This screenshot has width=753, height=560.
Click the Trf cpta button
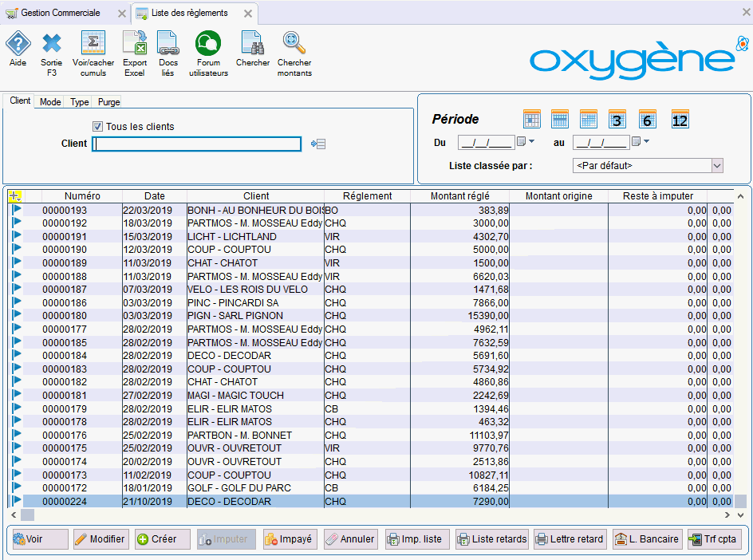click(715, 539)
